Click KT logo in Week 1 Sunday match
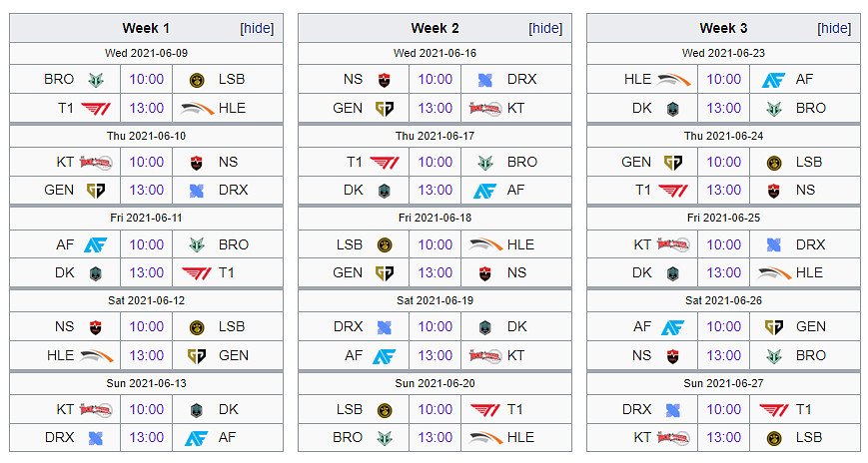Image resolution: width=868 pixels, height=463 pixels. (96, 409)
